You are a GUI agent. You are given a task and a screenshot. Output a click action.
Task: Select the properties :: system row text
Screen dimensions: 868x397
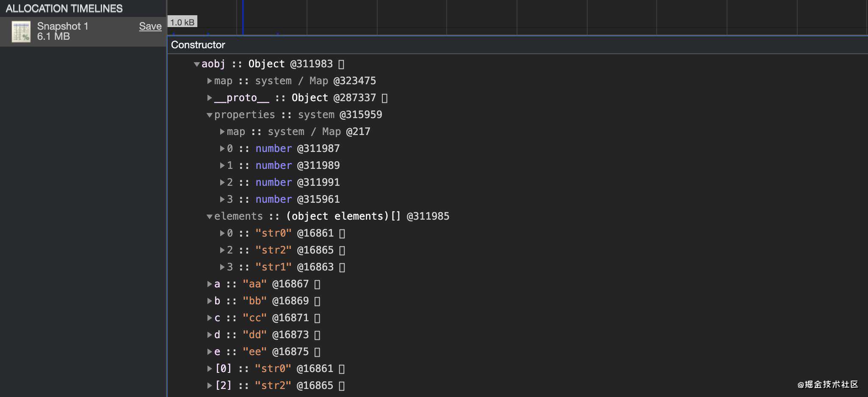pos(298,115)
